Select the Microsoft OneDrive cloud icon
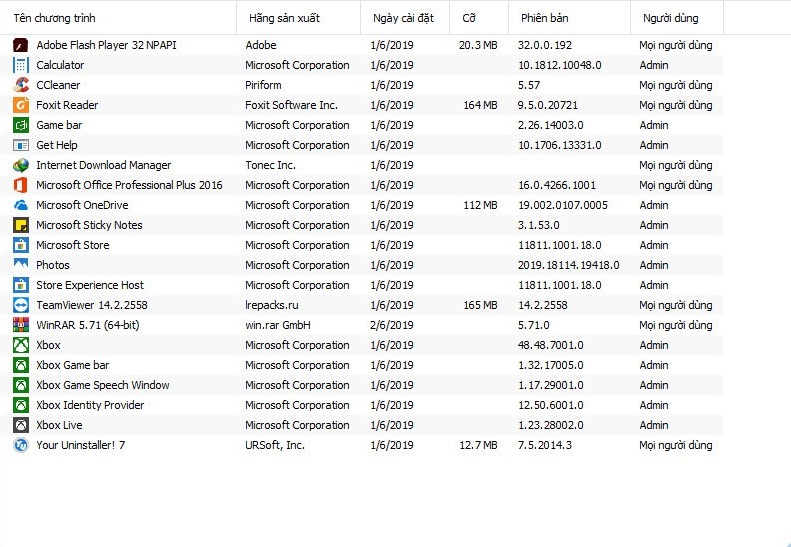 [21, 205]
